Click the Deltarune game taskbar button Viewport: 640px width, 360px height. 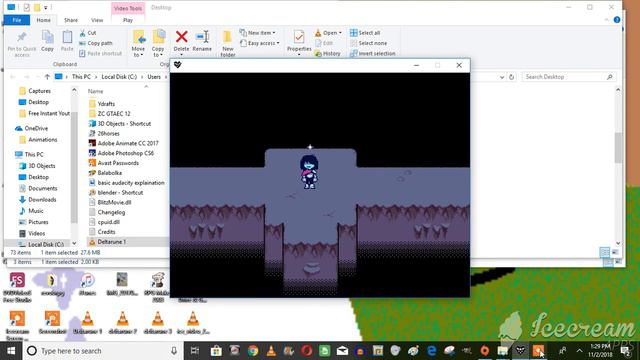pos(520,351)
